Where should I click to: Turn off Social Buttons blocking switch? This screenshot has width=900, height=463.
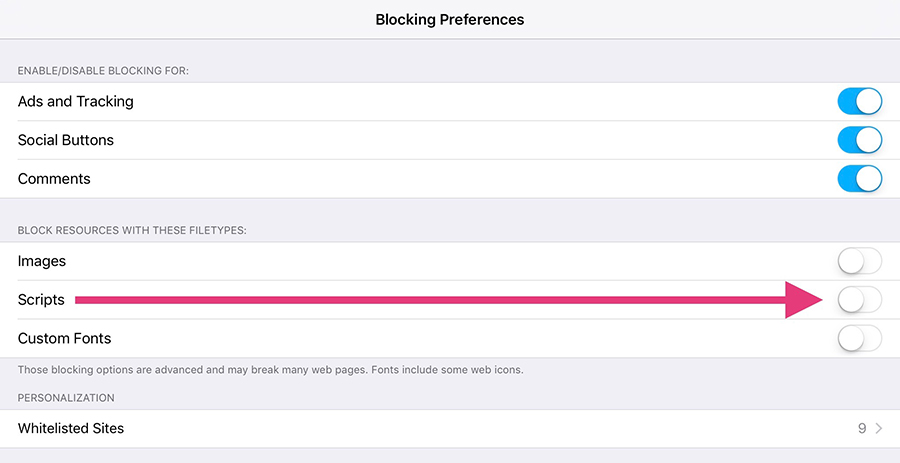(859, 140)
